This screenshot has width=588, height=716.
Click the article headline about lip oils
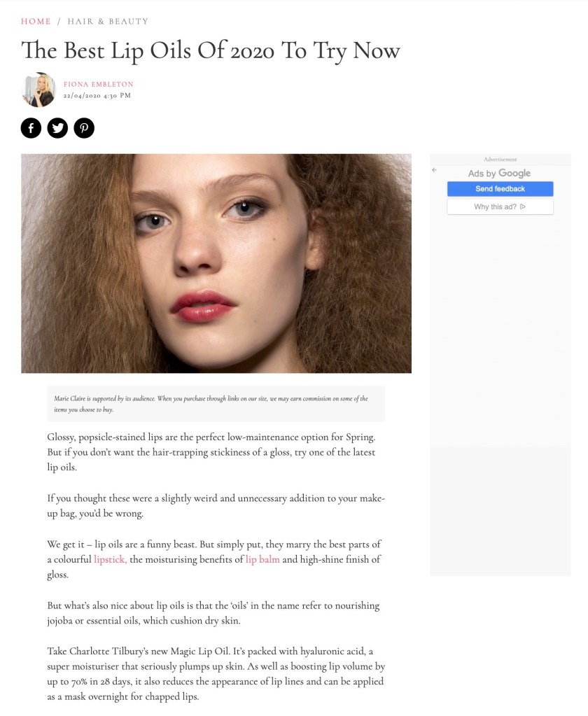(x=211, y=50)
